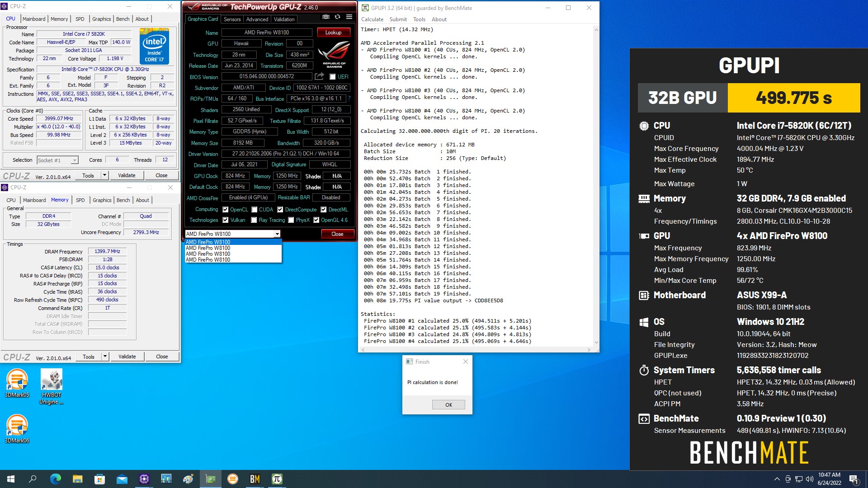This screenshot has height=488, width=868.
Task: Click the orange striped-circle taskbar icon
Action: (232, 479)
